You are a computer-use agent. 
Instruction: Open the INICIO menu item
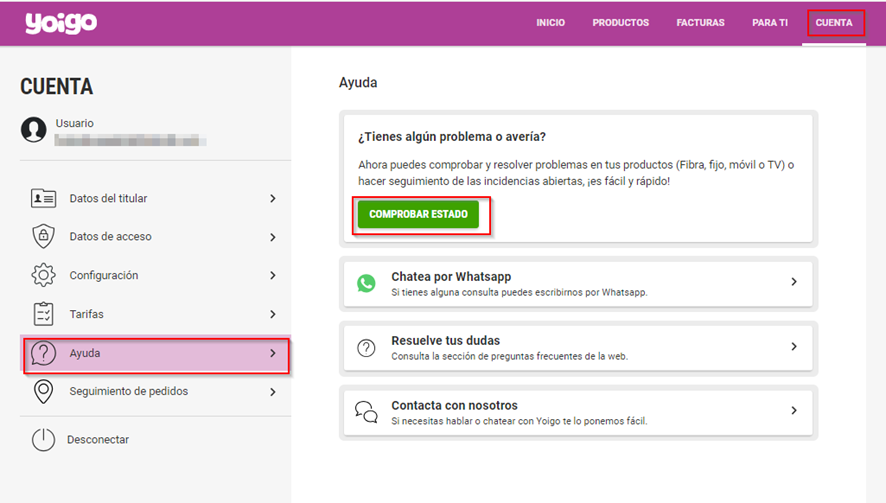tap(550, 23)
